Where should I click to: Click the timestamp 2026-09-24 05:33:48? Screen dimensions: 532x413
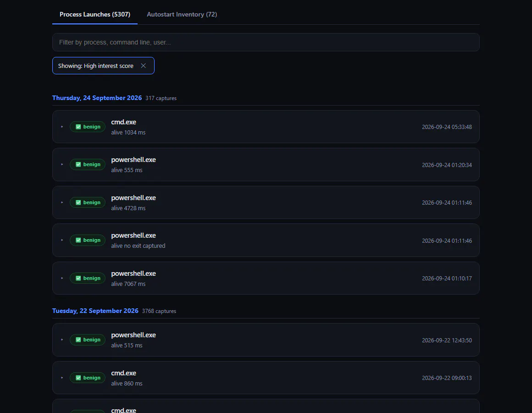(x=447, y=127)
